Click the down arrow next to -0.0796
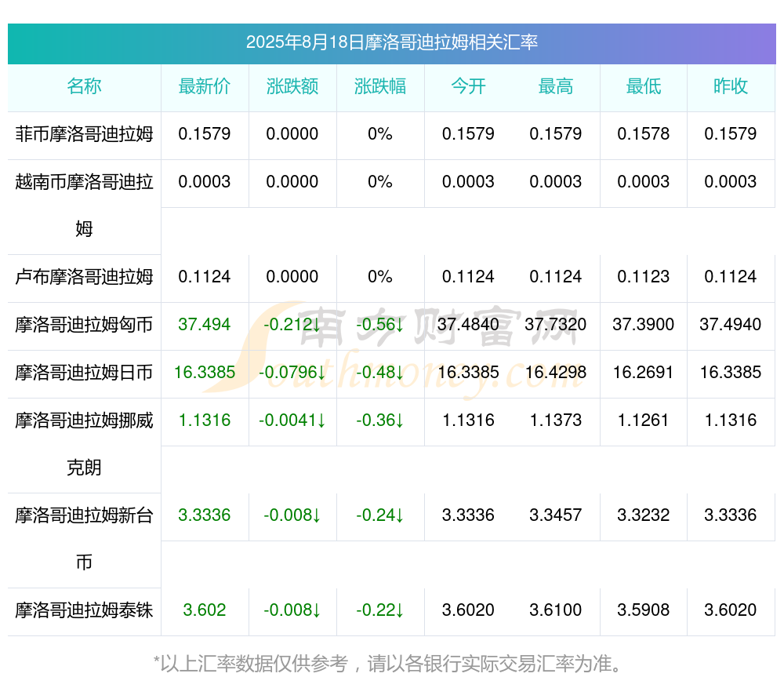784x688 pixels. tap(321, 373)
